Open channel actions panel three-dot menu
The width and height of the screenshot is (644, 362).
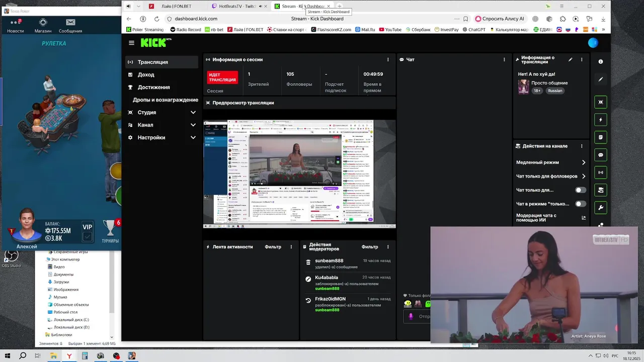(582, 146)
